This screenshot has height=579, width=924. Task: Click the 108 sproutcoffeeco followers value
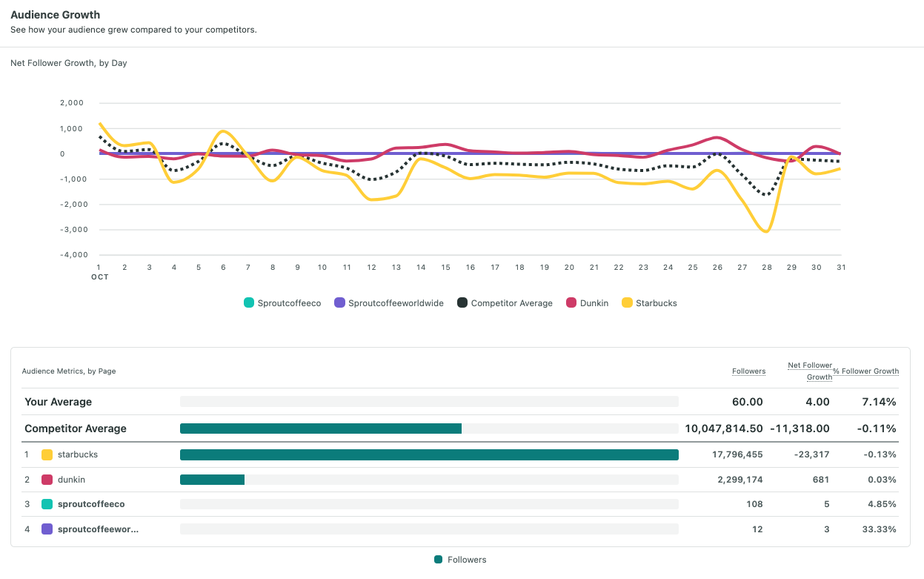(755, 504)
